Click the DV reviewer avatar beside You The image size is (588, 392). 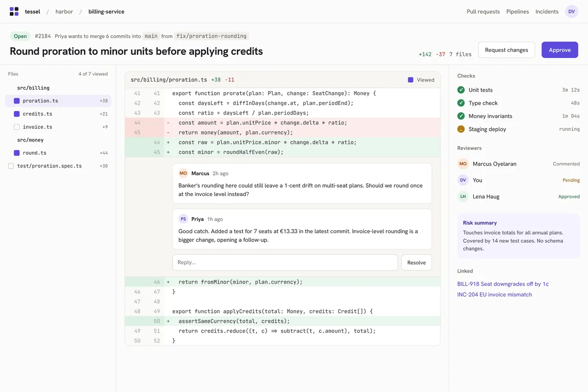pyautogui.click(x=463, y=180)
